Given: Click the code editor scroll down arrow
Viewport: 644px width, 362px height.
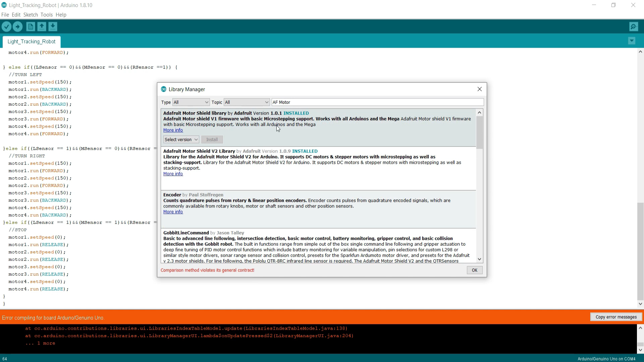Looking at the screenshot, I should [x=640, y=304].
